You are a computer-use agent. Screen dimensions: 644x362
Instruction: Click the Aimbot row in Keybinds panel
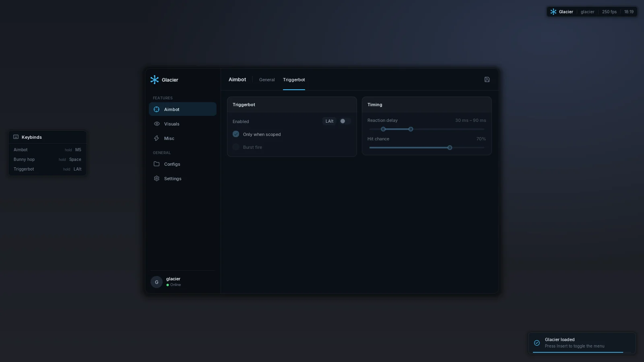coord(47,150)
